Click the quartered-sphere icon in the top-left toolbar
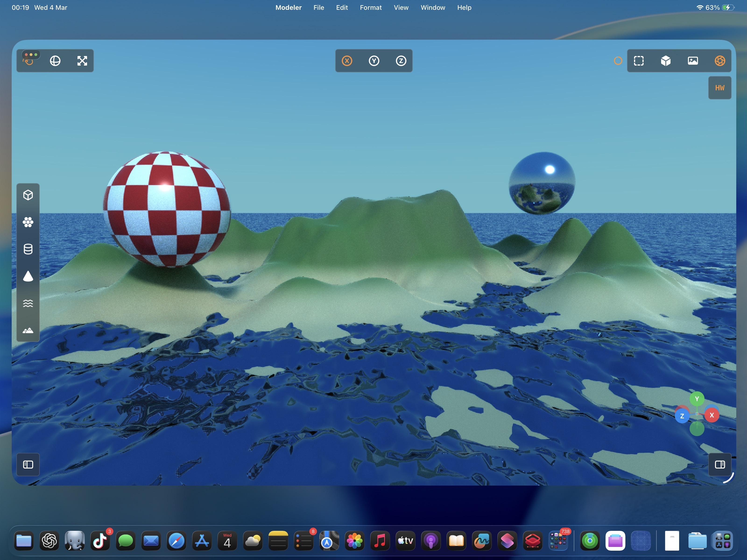Viewport: 747px width, 560px height. pyautogui.click(x=55, y=61)
